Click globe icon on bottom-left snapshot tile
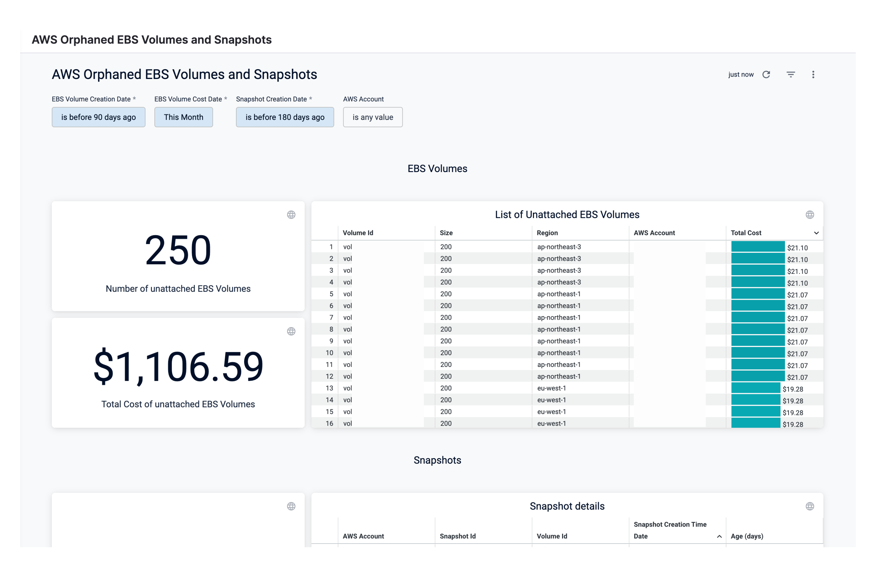 pos(291,506)
